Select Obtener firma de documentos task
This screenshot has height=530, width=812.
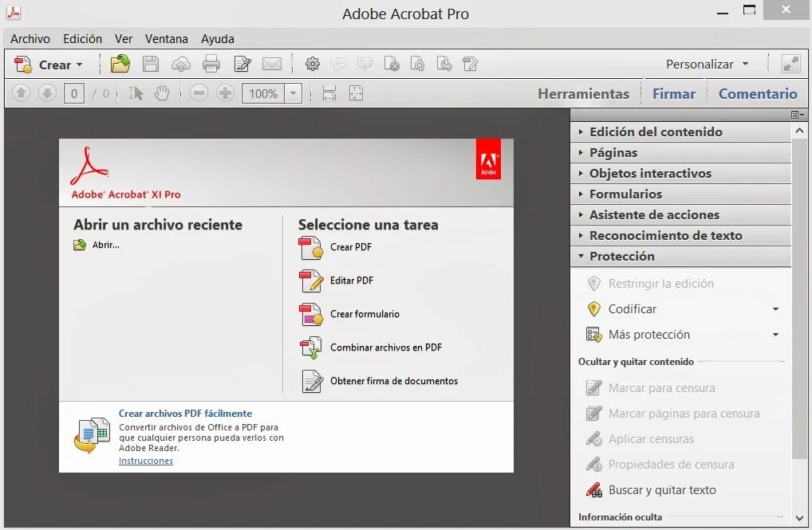click(379, 381)
